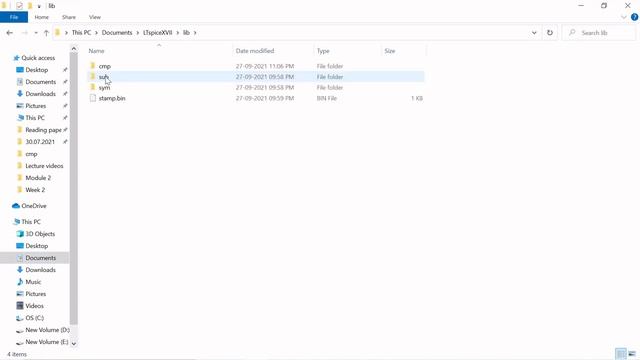Select OneDrive in the navigation pane
This screenshot has width=640, height=360.
(x=33, y=206)
